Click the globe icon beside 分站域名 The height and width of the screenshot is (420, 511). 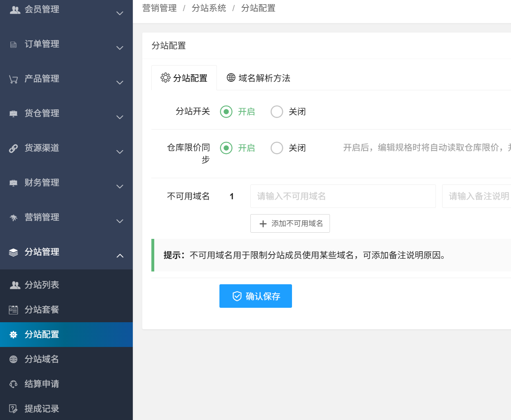[14, 359]
